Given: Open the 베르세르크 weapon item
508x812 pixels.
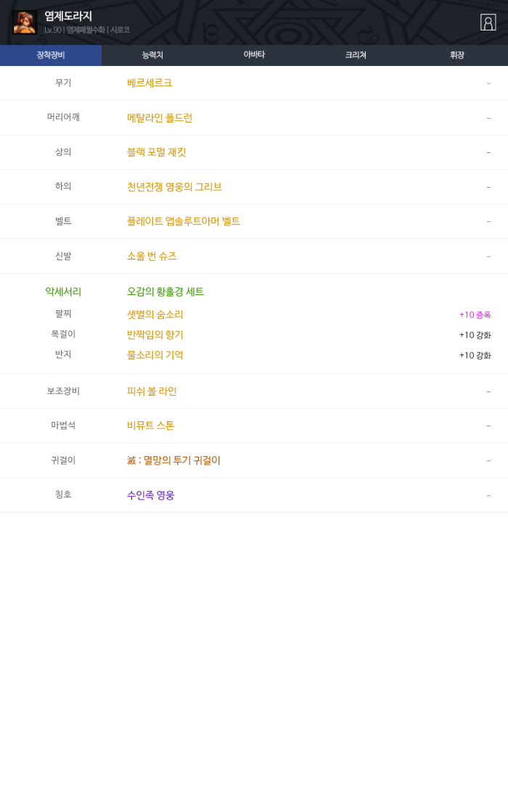Looking at the screenshot, I should [149, 83].
